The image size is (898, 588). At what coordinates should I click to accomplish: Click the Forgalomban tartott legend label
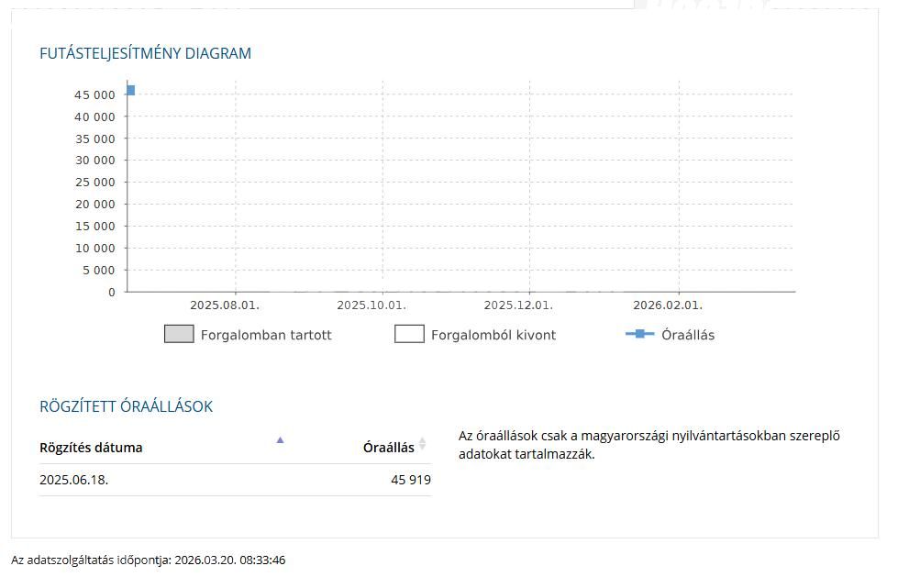266,336
